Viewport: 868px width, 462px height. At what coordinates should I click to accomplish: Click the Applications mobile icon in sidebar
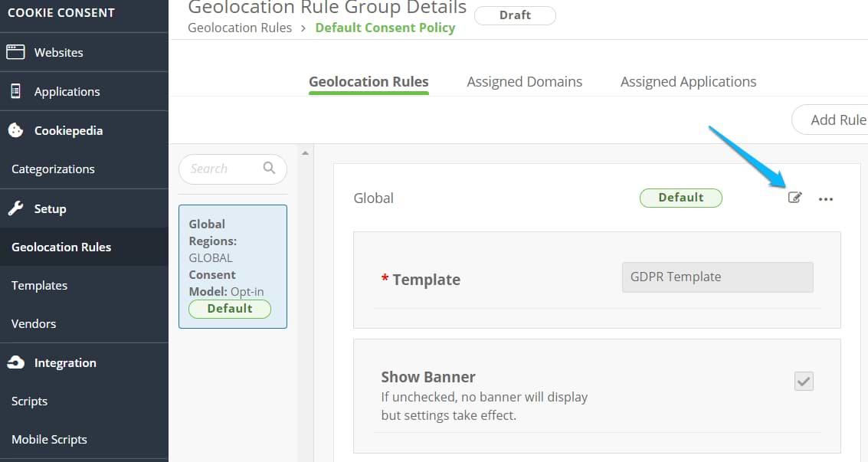15,91
